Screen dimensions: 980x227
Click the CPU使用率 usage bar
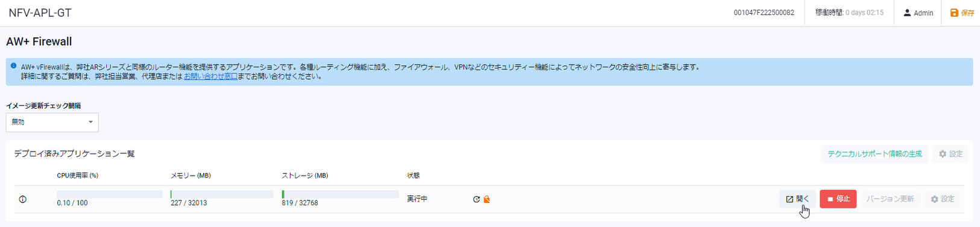click(x=110, y=194)
